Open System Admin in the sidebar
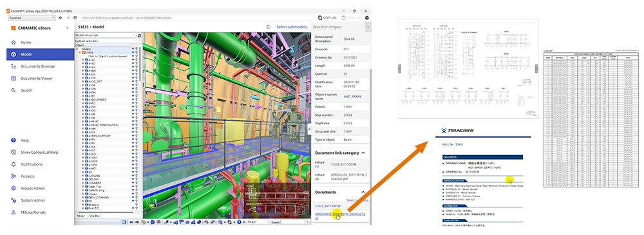The width and height of the screenshot is (644, 235). (33, 200)
